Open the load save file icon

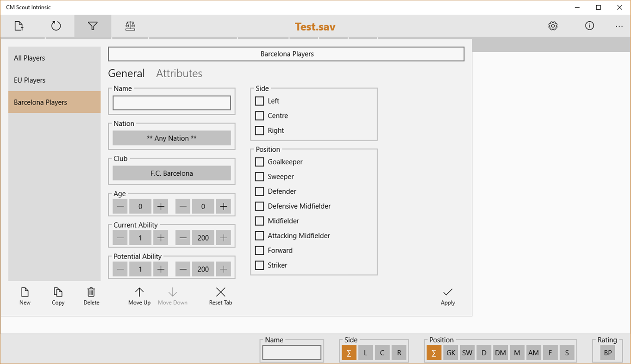coord(19,26)
